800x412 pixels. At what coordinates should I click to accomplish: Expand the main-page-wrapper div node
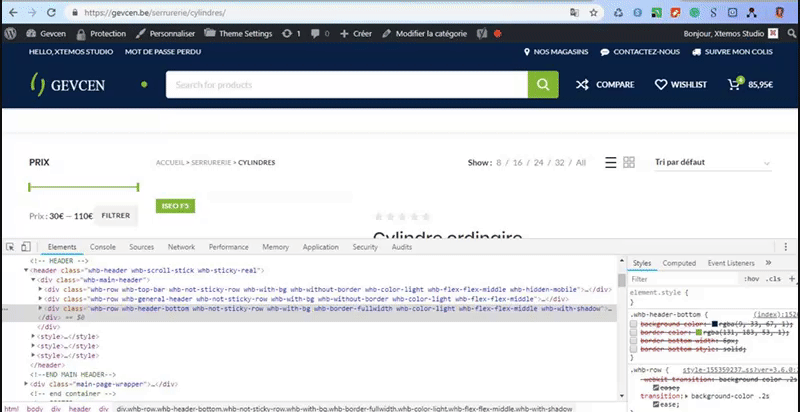pos(26,384)
